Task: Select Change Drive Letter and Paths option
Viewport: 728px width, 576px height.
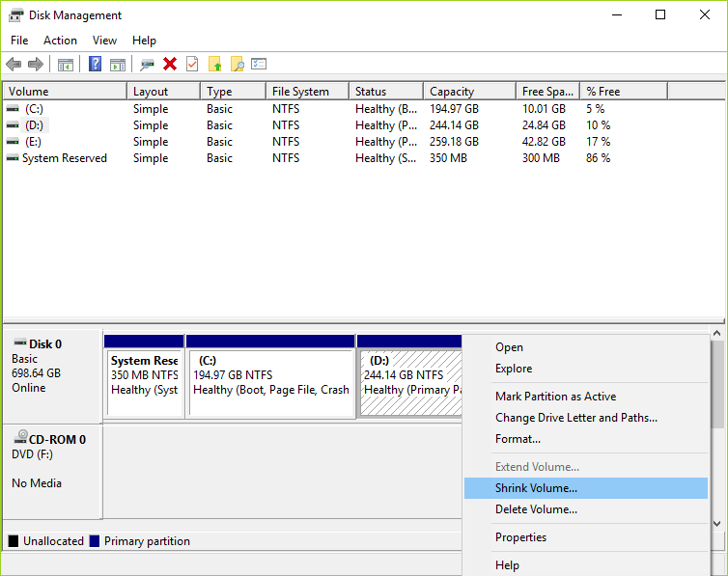Action: tap(575, 418)
